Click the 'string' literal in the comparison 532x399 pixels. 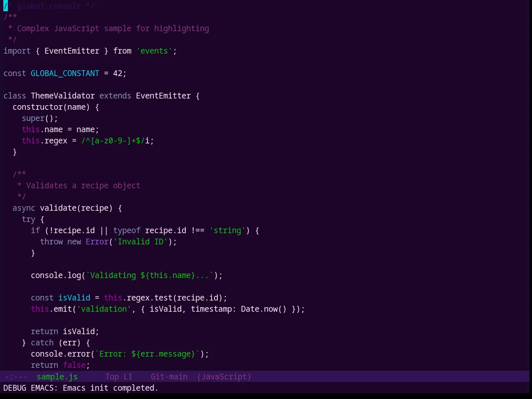point(227,230)
